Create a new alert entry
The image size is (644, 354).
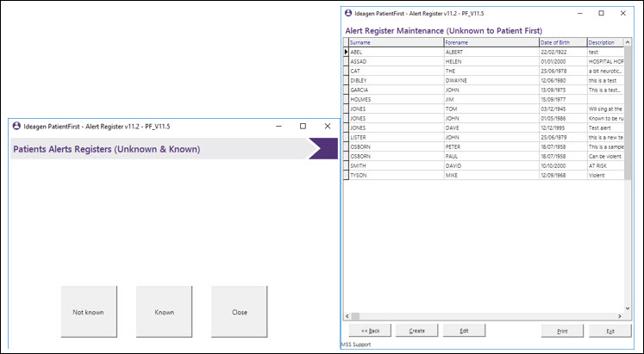(x=417, y=331)
